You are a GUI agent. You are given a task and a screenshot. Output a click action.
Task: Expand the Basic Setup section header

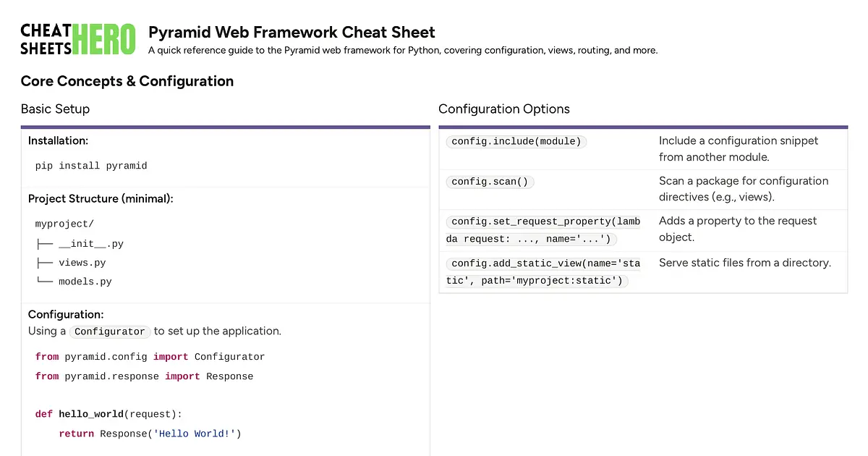click(55, 109)
